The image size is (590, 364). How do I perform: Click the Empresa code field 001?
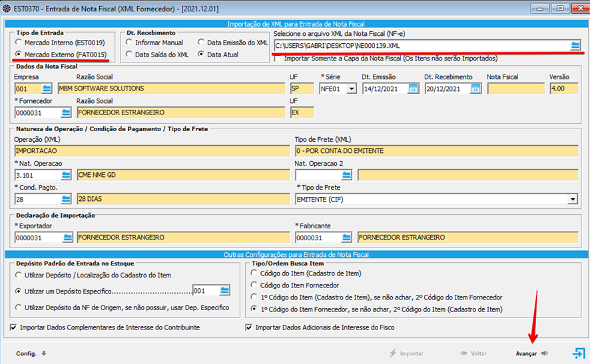(x=28, y=89)
